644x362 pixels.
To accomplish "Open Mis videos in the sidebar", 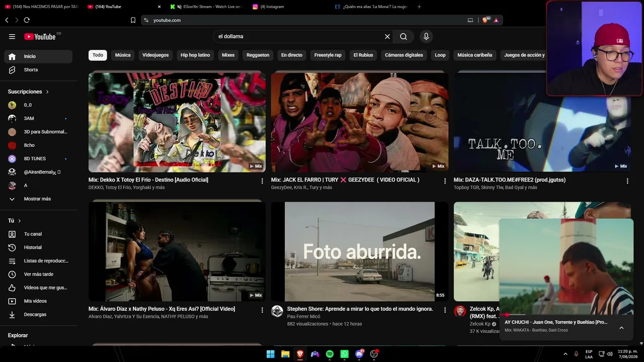I will pyautogui.click(x=38, y=301).
